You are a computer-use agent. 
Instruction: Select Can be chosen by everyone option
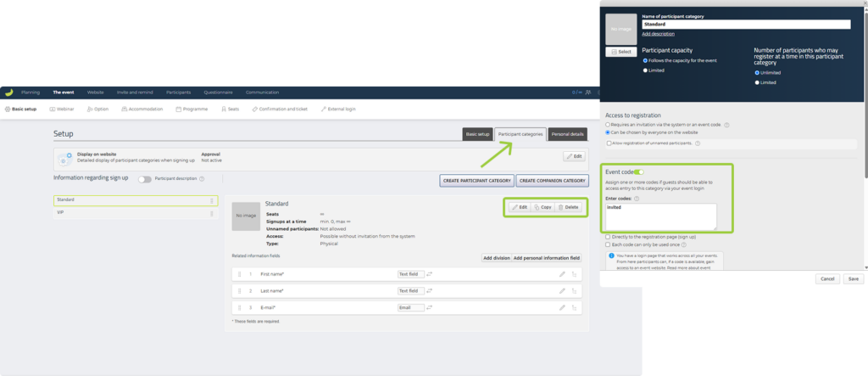[608, 132]
